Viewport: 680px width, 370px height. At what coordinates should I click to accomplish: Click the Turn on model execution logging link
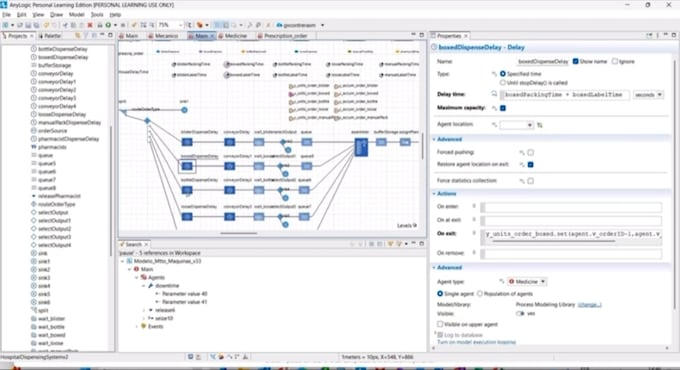pyautogui.click(x=476, y=342)
